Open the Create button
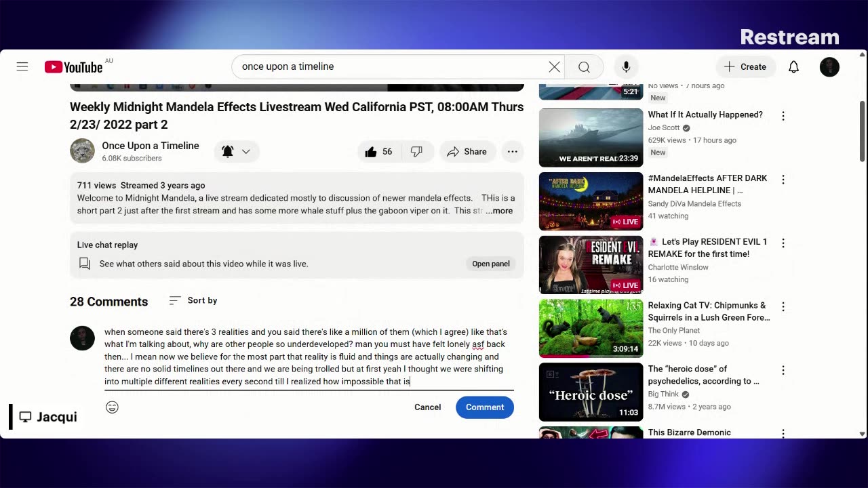This screenshot has width=868, height=488. point(745,66)
